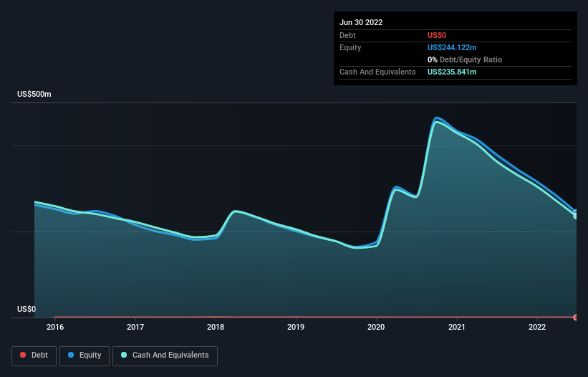
Task: Click the teal Cash And Equivalents legend dot
Action: pyautogui.click(x=124, y=355)
